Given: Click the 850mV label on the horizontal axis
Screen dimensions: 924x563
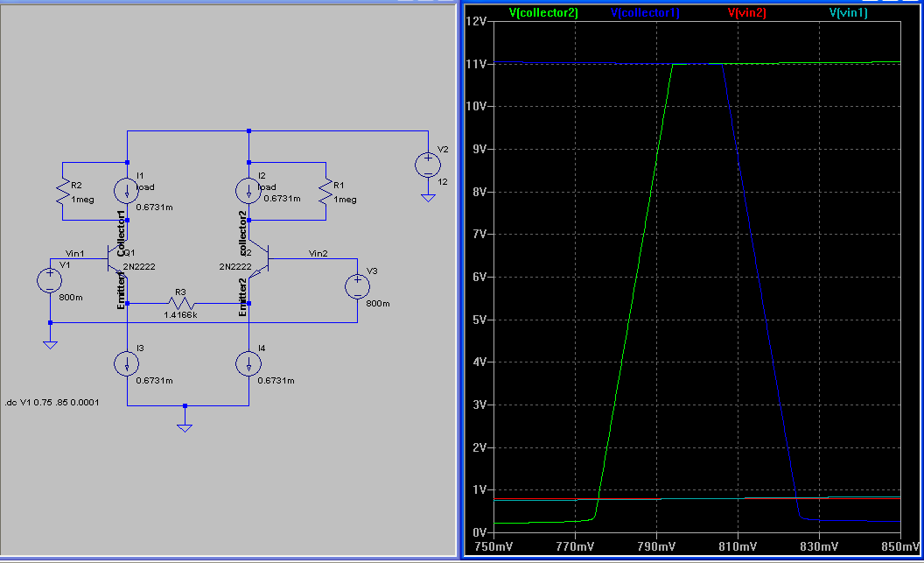Looking at the screenshot, I should pyautogui.click(x=899, y=546).
